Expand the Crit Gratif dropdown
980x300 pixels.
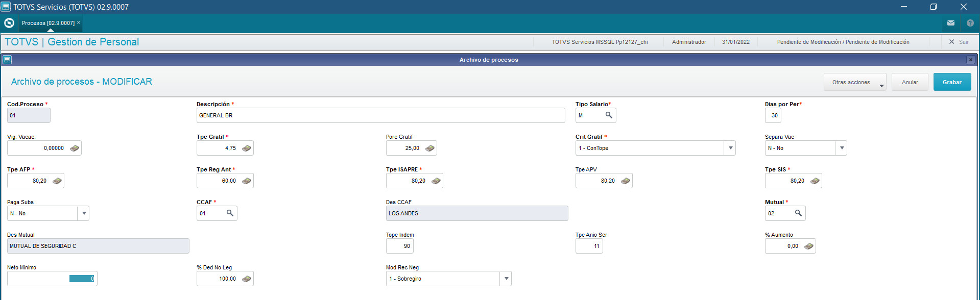(730, 148)
